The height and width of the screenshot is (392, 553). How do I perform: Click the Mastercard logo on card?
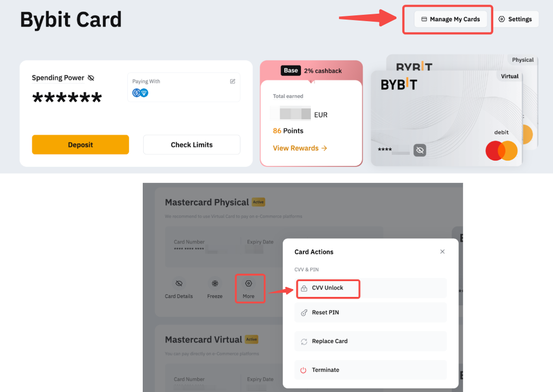coord(501,151)
